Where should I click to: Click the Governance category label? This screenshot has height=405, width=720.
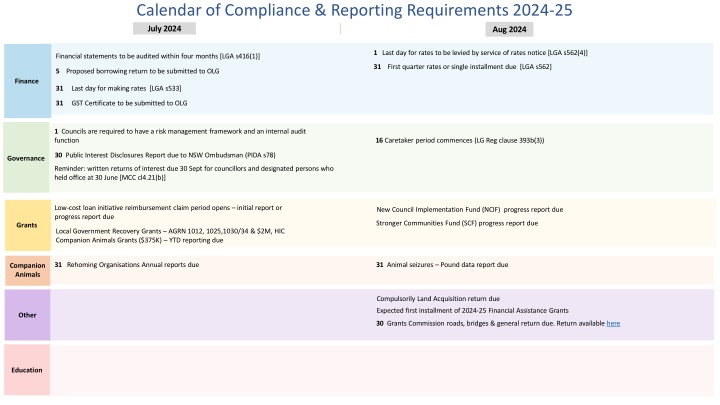26,158
